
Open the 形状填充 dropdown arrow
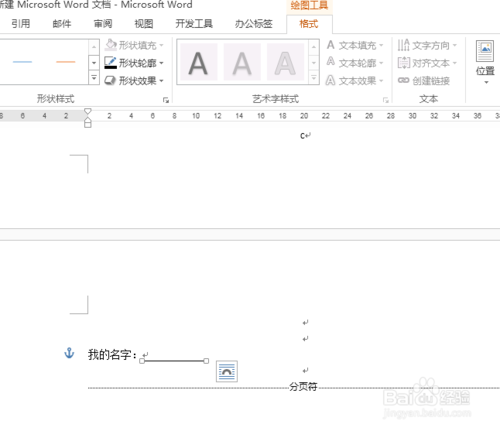coord(161,45)
